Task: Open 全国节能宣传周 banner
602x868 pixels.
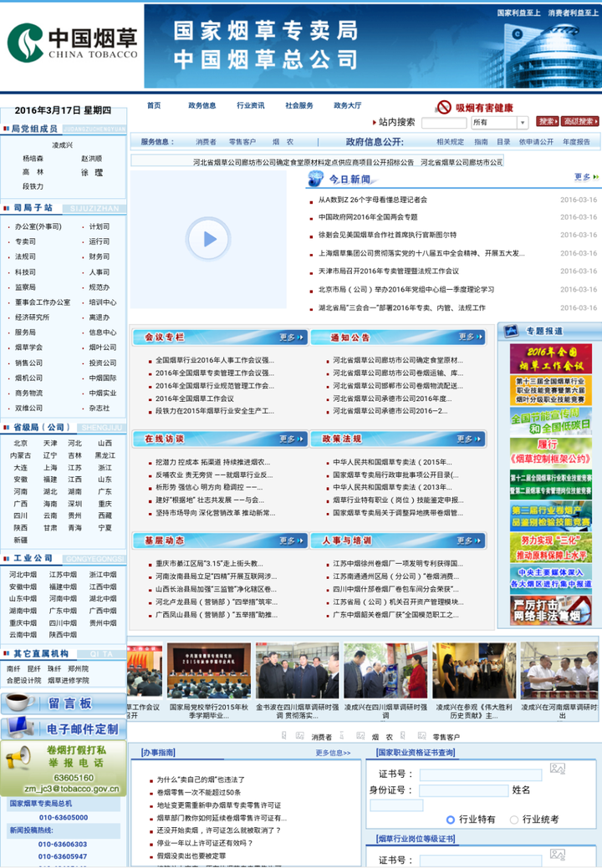Action: click(550, 421)
